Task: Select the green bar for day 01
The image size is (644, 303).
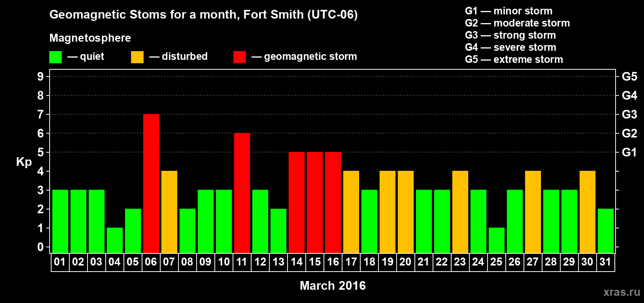Action: pyautogui.click(x=60, y=221)
